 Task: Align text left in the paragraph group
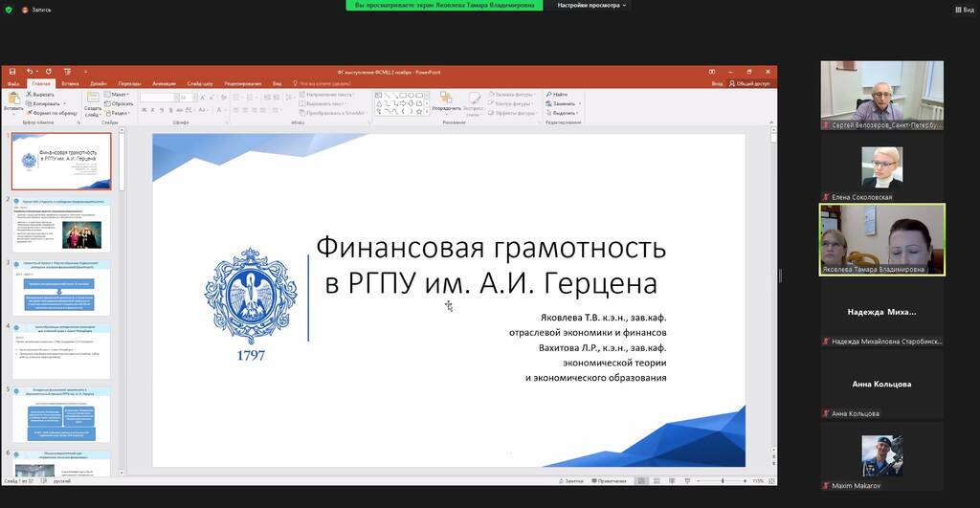236,110
